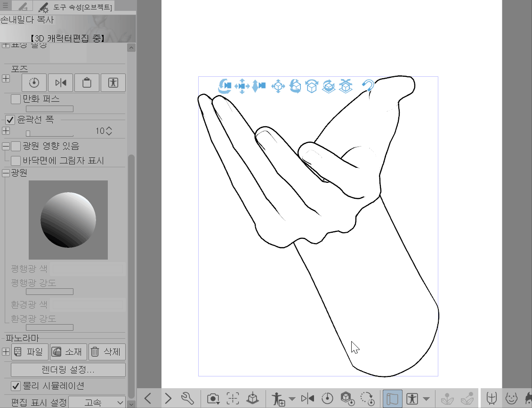The height and width of the screenshot is (408, 532).
Task: Click the 삭제 panorama button
Action: pos(107,351)
